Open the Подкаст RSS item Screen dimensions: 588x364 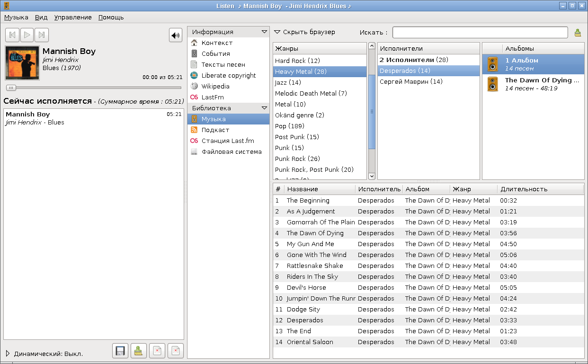[x=229, y=130]
